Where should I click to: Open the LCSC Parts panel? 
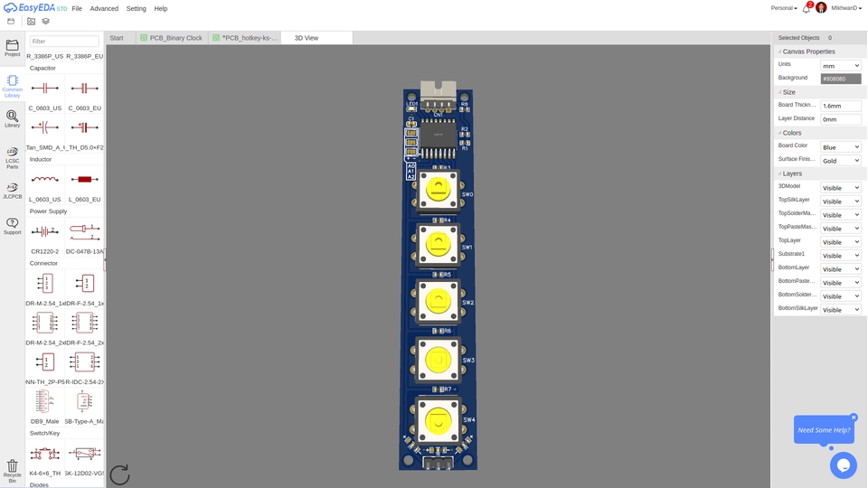pos(12,157)
